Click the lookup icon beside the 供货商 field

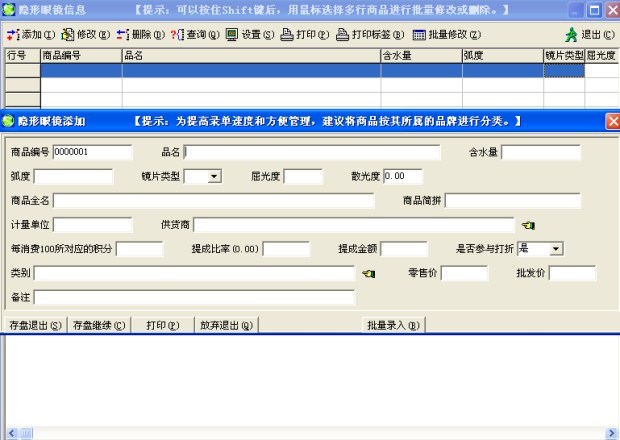pos(528,225)
